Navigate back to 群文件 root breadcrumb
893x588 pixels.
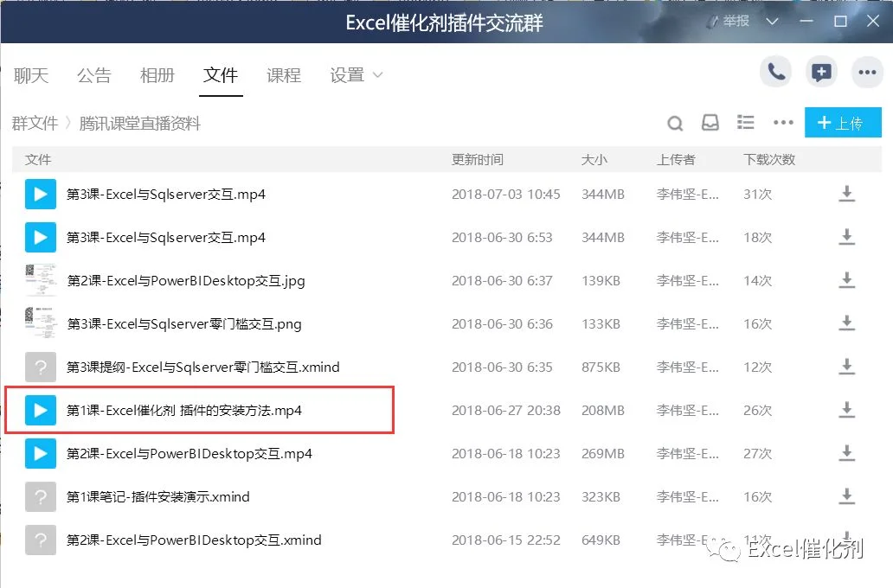35,123
